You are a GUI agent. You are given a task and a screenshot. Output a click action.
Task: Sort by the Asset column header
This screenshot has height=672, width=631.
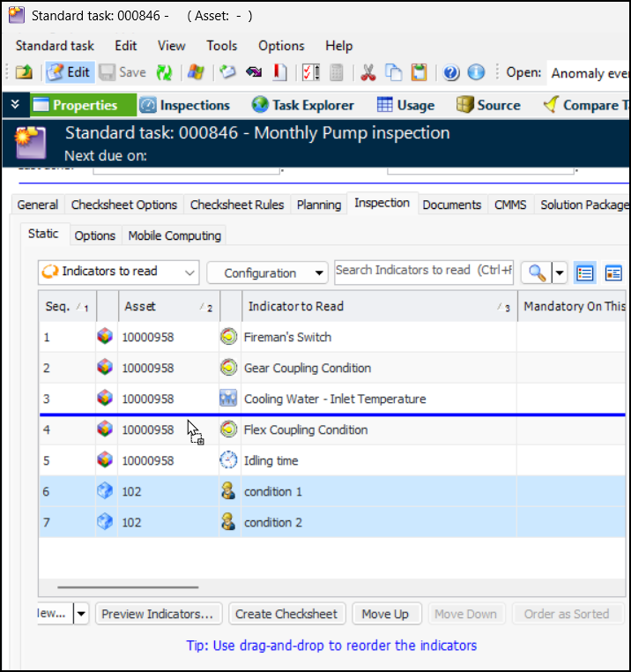click(x=169, y=306)
